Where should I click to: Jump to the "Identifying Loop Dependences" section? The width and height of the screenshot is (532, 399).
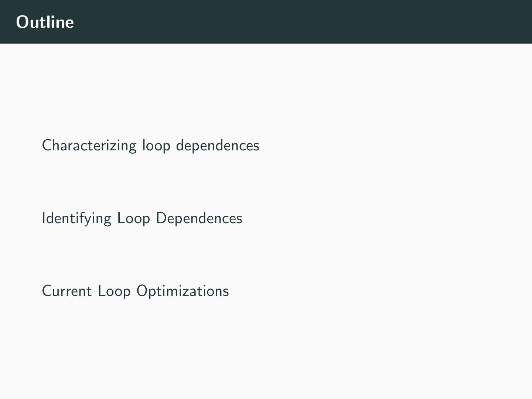142,218
